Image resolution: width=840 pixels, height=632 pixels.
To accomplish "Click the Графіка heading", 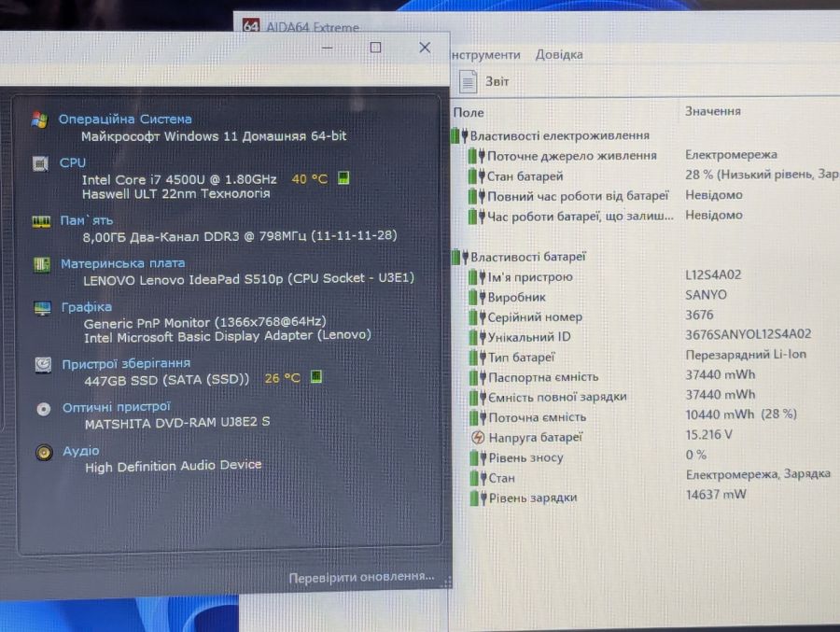I will pyautogui.click(x=86, y=307).
